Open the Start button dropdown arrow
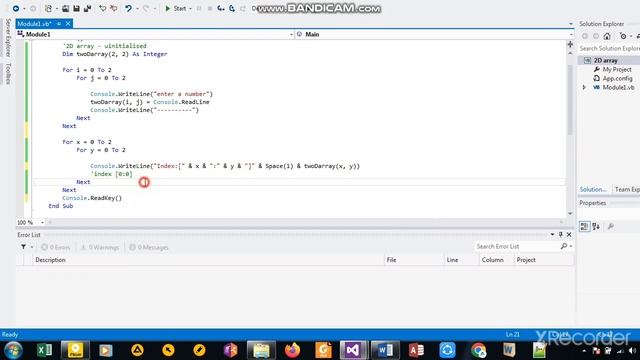The height and width of the screenshot is (360, 640). [190, 9]
